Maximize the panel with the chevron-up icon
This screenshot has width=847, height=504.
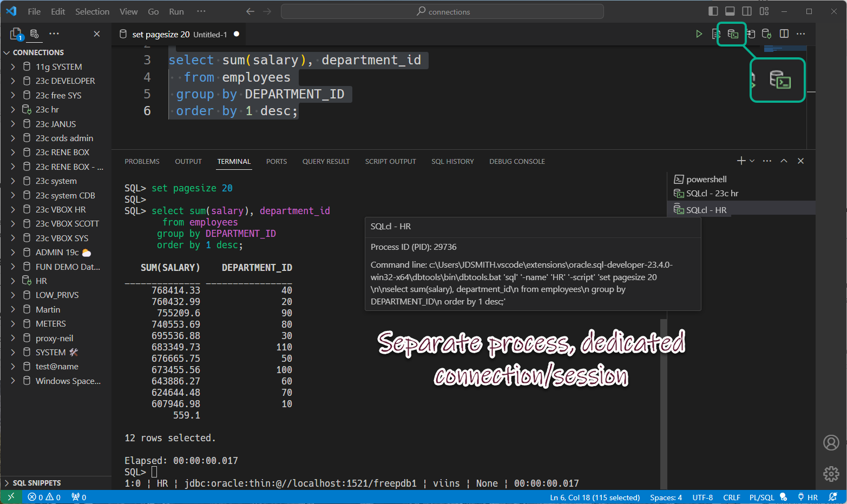(784, 161)
